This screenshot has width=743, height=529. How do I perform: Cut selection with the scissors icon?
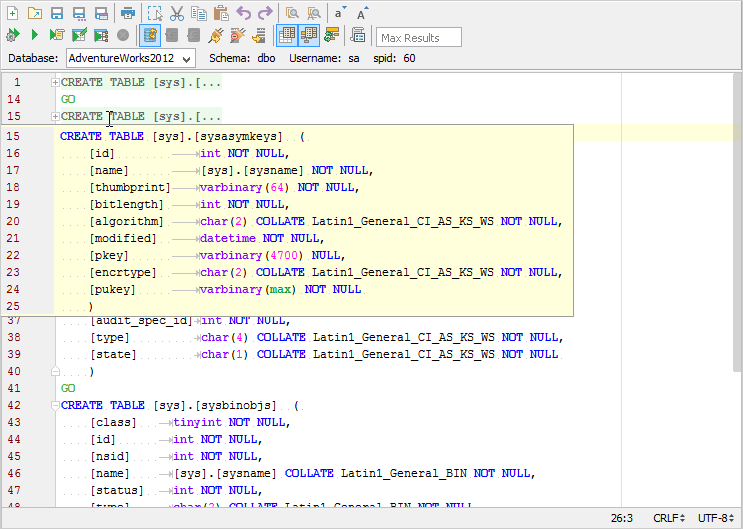point(176,13)
